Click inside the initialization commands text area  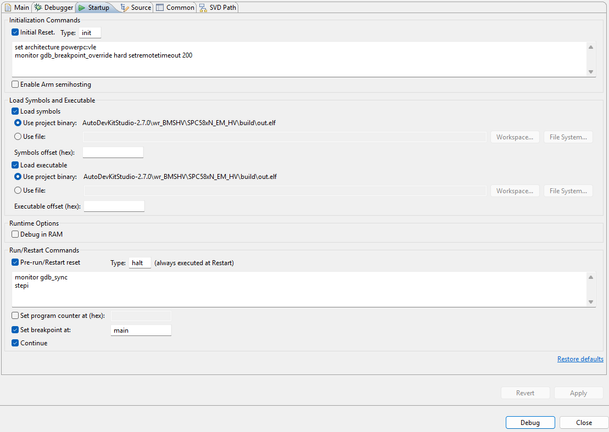coord(299,59)
